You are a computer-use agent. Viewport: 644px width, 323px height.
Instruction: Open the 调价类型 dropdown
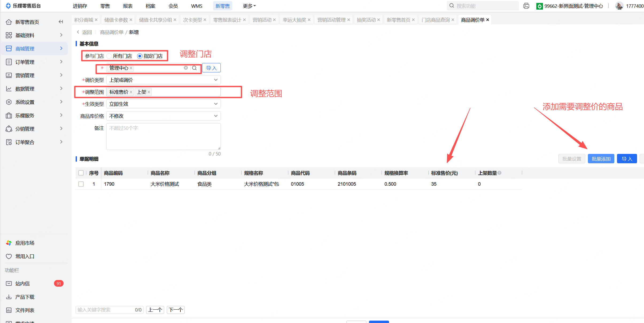click(163, 80)
